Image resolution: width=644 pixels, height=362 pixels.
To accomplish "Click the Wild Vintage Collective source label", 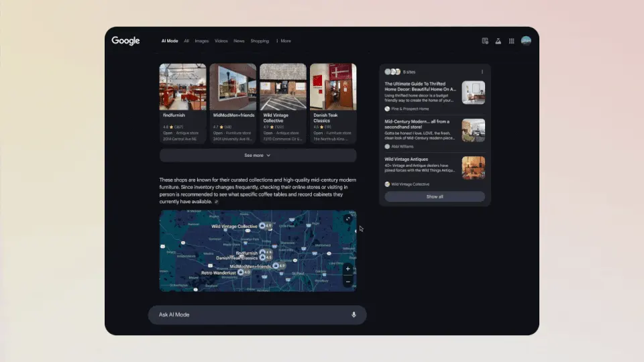I will [411, 184].
